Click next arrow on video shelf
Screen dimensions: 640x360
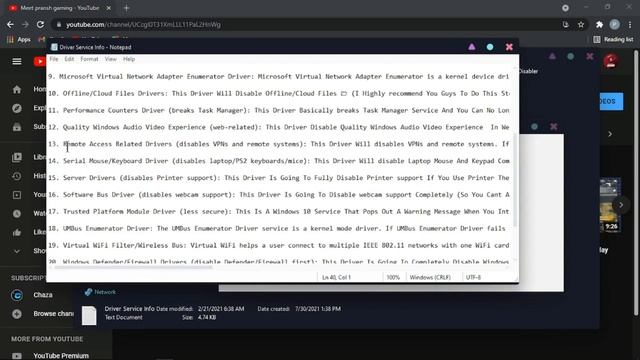click(x=621, y=205)
